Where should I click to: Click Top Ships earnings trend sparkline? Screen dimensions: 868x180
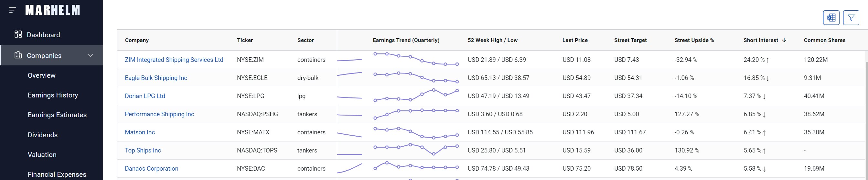click(416, 150)
